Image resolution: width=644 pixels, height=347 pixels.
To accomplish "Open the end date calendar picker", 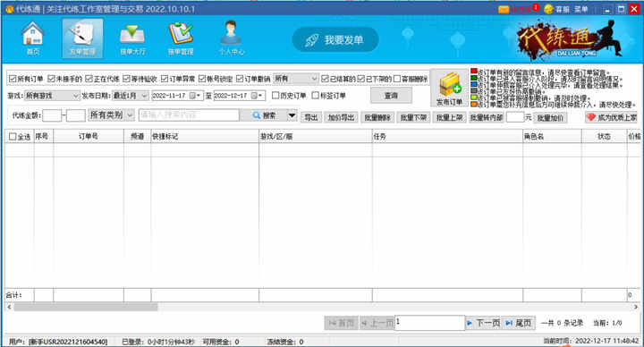I will (257, 96).
